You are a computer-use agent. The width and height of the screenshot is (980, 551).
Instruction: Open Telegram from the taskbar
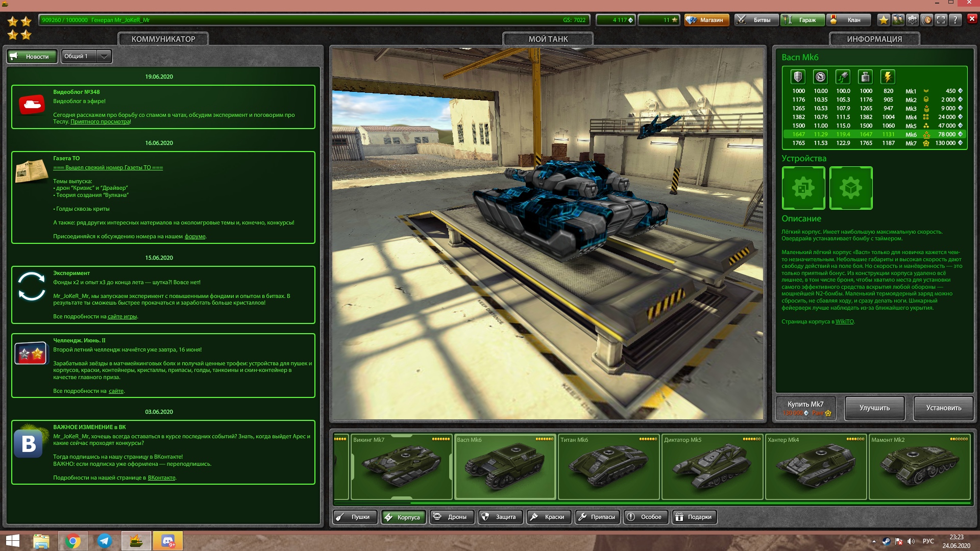(x=105, y=541)
